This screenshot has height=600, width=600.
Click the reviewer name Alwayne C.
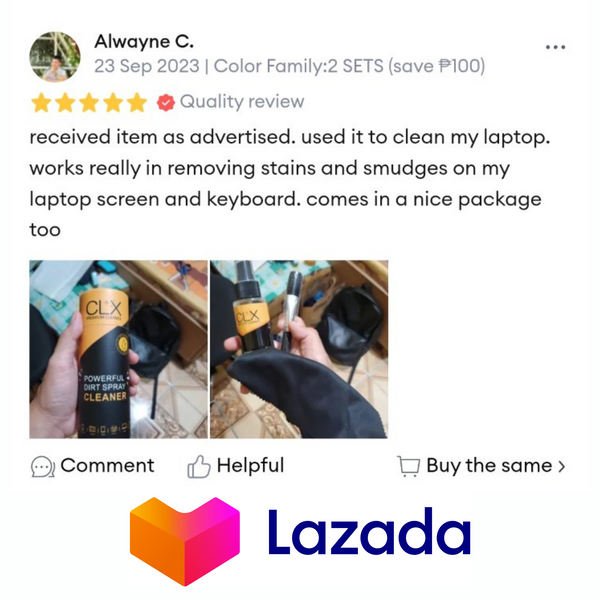pos(144,42)
